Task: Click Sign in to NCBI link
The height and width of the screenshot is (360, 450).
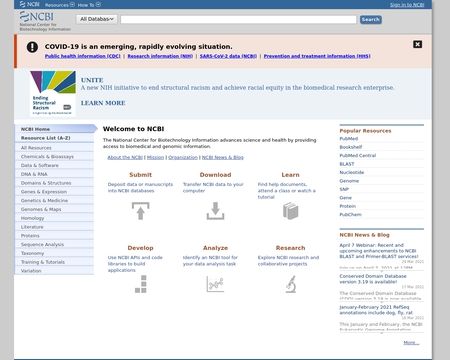Action: (407, 5)
